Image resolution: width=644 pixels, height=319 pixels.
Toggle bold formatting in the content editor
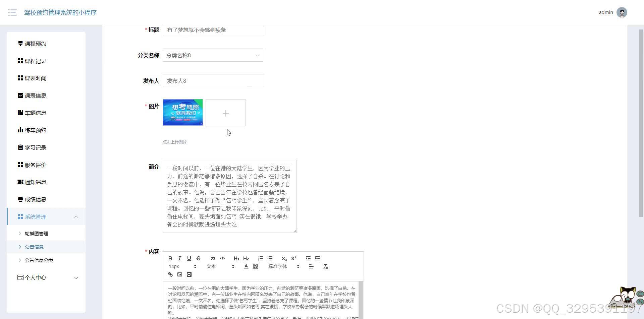point(170,258)
